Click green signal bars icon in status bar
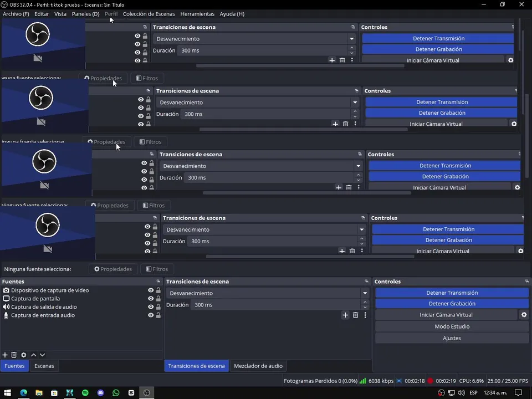This screenshot has height=399, width=532. point(362,381)
